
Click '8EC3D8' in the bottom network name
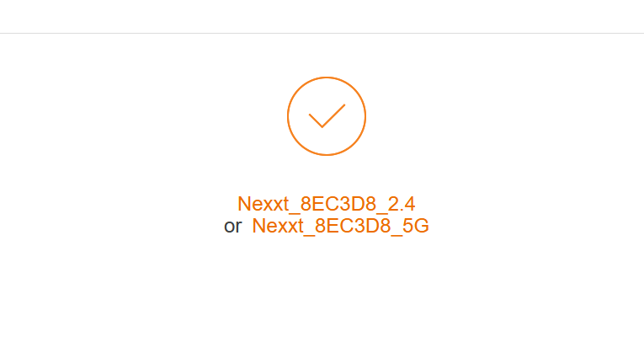click(353, 226)
